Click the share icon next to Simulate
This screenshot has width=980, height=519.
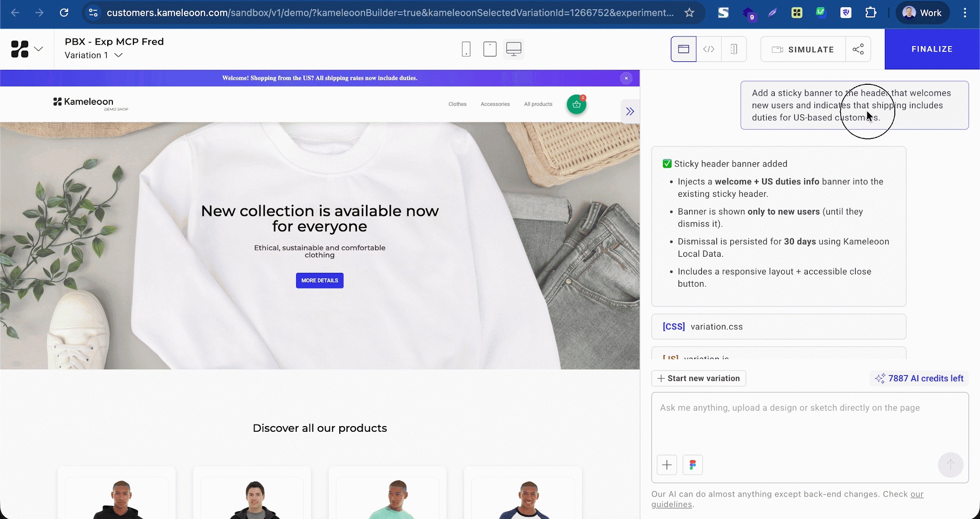pyautogui.click(x=858, y=49)
